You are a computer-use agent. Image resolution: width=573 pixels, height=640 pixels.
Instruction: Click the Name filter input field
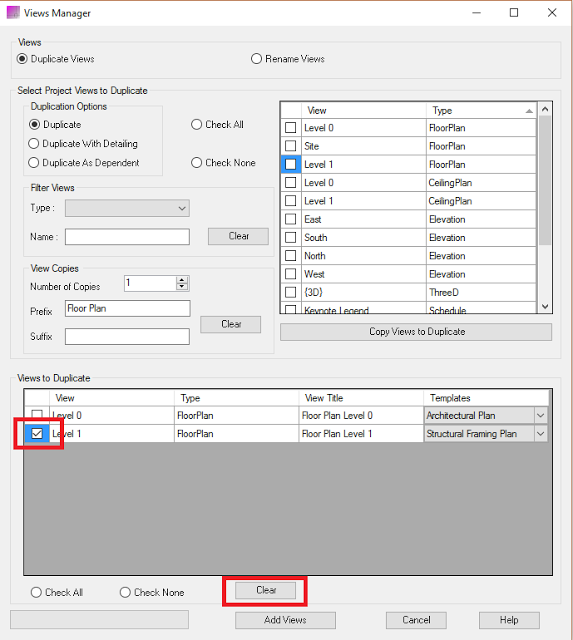coord(127,237)
